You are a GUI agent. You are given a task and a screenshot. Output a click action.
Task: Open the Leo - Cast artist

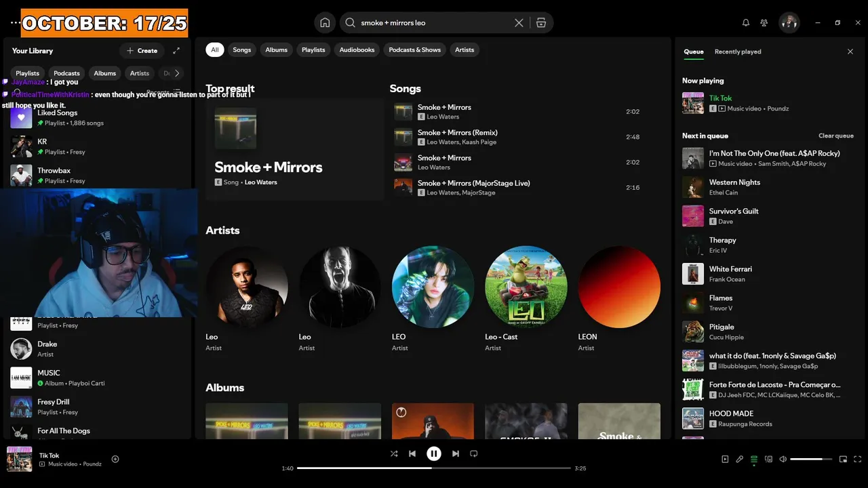(526, 298)
